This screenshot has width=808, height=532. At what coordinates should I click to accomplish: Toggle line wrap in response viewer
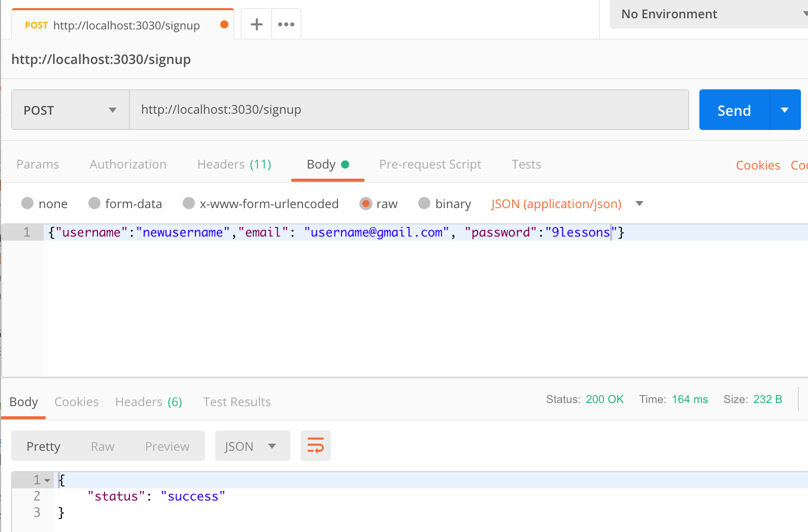click(316, 446)
